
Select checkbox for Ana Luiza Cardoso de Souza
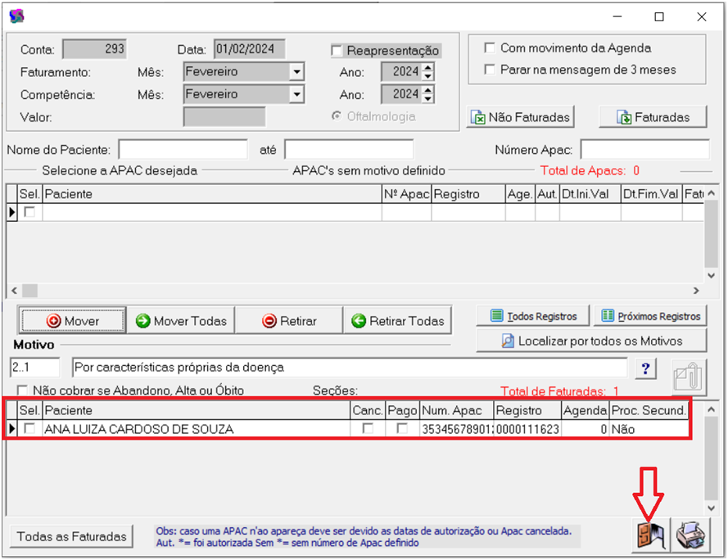pos(30,429)
